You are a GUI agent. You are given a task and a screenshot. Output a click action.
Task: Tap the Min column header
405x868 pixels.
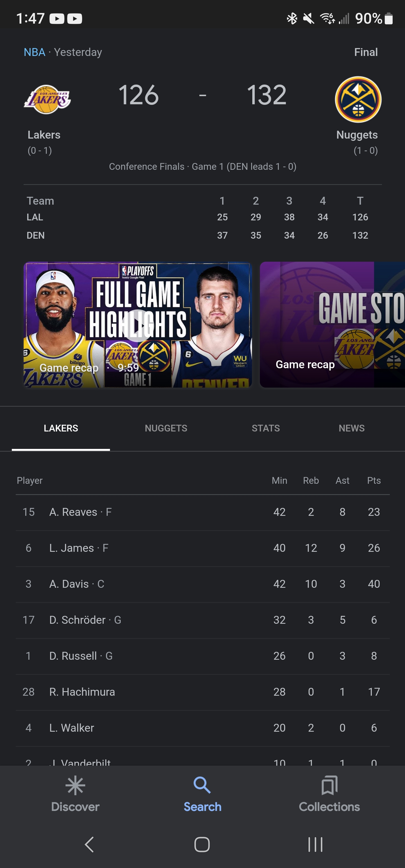(x=279, y=480)
